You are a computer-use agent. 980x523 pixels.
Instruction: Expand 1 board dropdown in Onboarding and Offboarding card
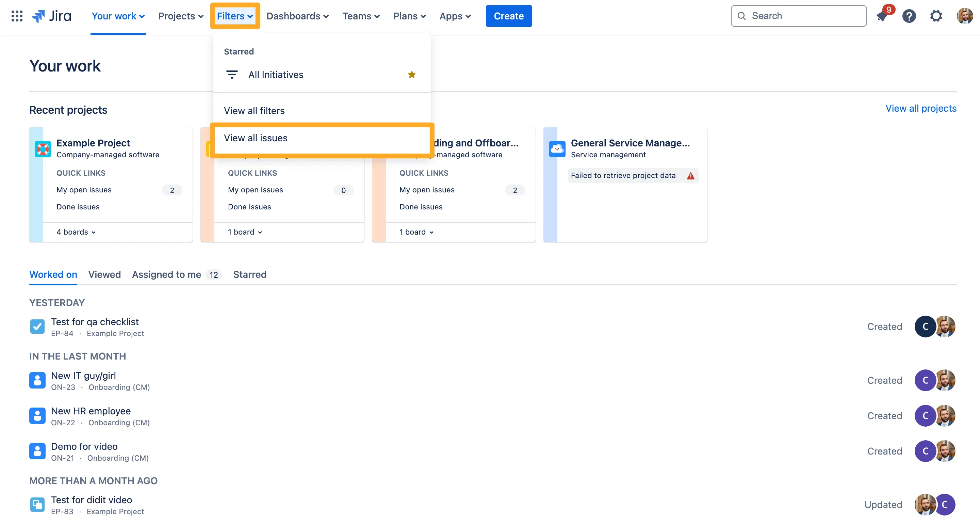(x=416, y=232)
